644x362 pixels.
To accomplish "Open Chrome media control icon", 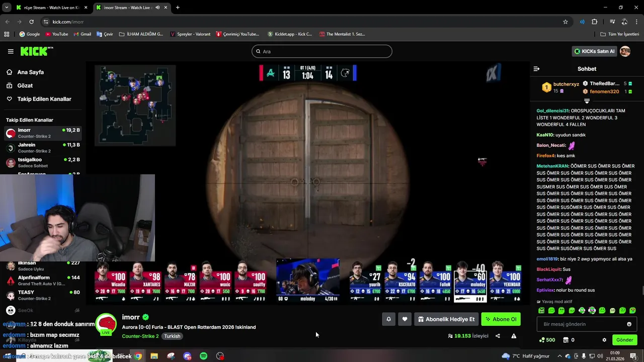I will (x=612, y=22).
